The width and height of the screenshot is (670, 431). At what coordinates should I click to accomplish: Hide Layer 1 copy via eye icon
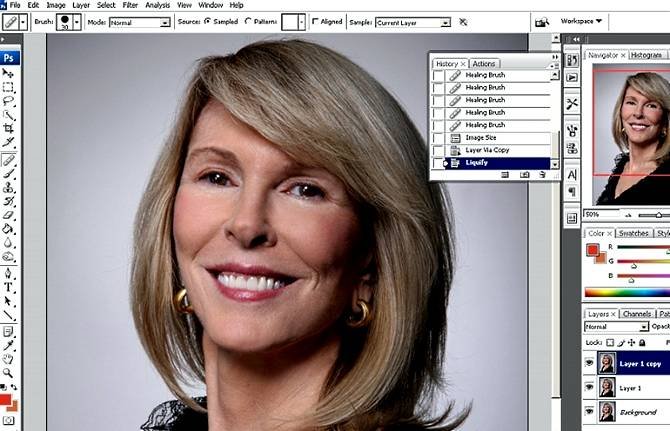coord(589,363)
